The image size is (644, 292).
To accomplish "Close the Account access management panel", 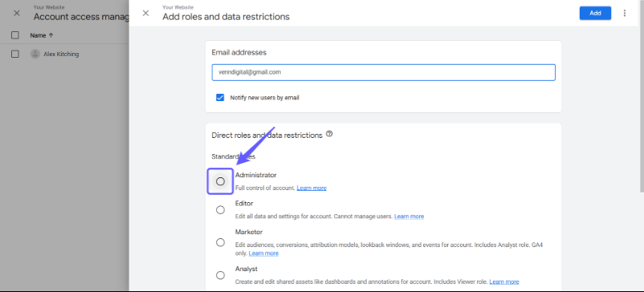I will point(16,13).
